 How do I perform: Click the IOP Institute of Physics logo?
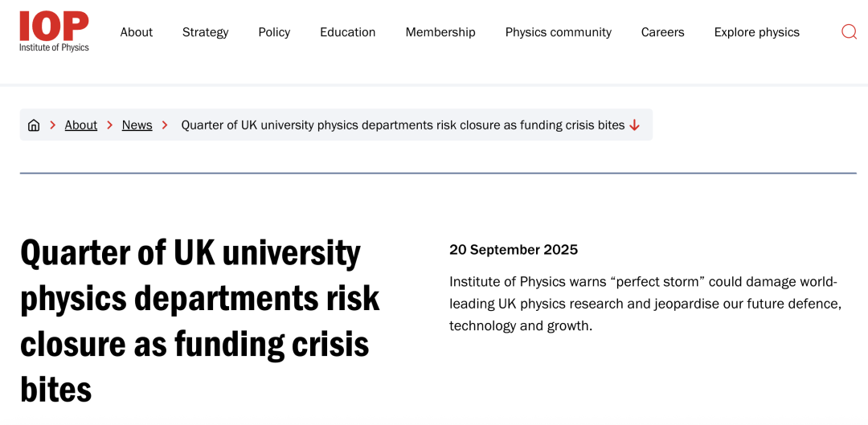tap(54, 31)
